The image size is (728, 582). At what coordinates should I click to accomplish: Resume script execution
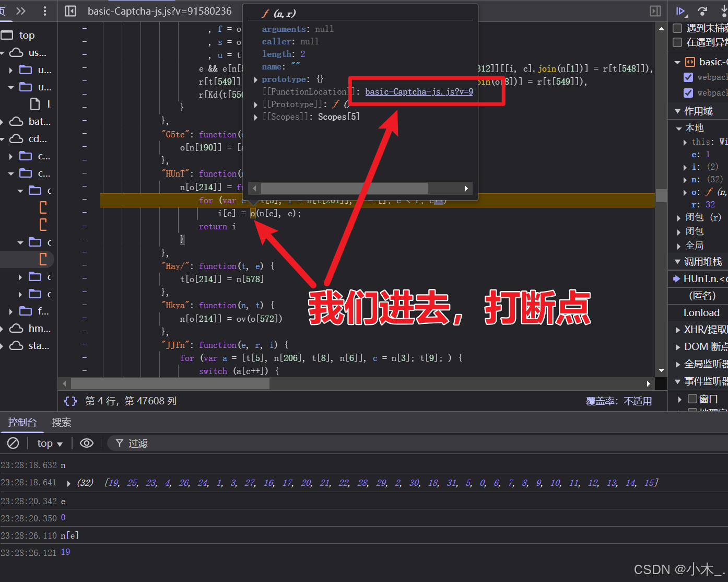point(681,11)
